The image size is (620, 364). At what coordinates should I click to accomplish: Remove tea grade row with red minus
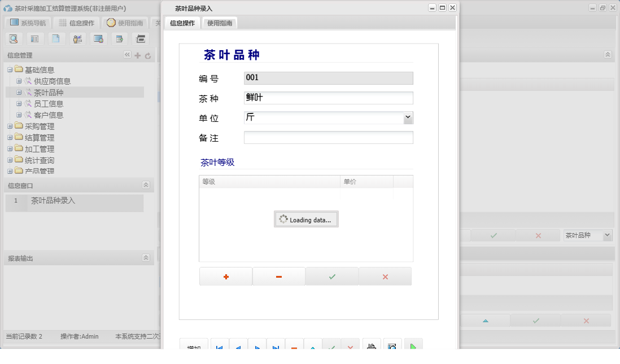(x=279, y=277)
